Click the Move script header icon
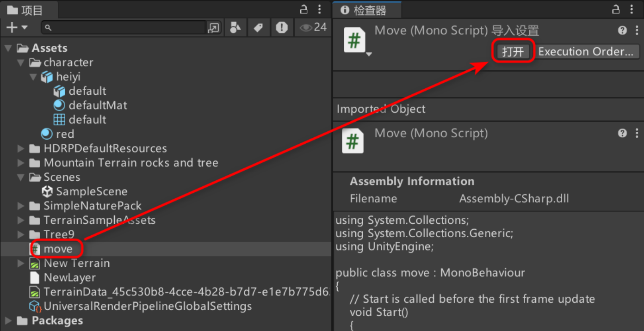Image resolution: width=644 pixels, height=331 pixels. 354,39
